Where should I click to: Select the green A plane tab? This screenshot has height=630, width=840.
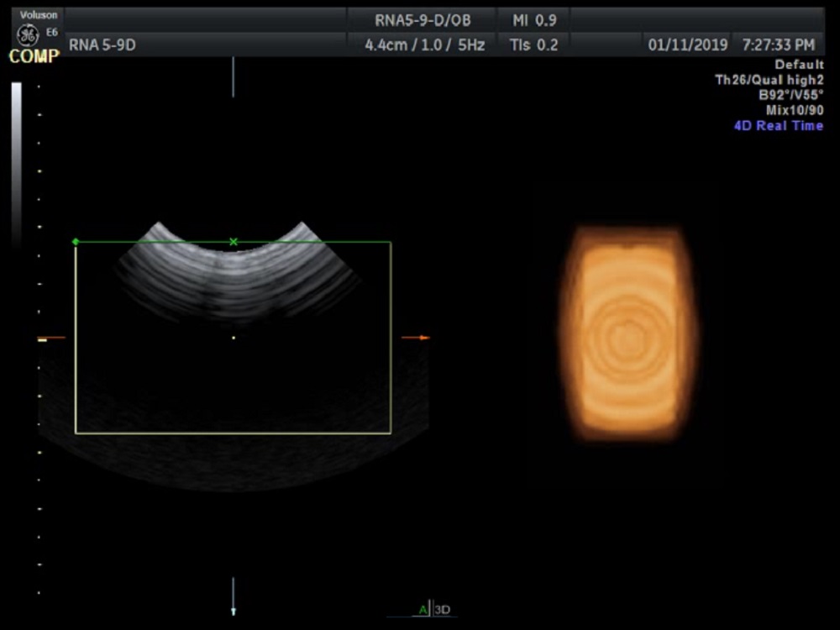click(x=423, y=610)
